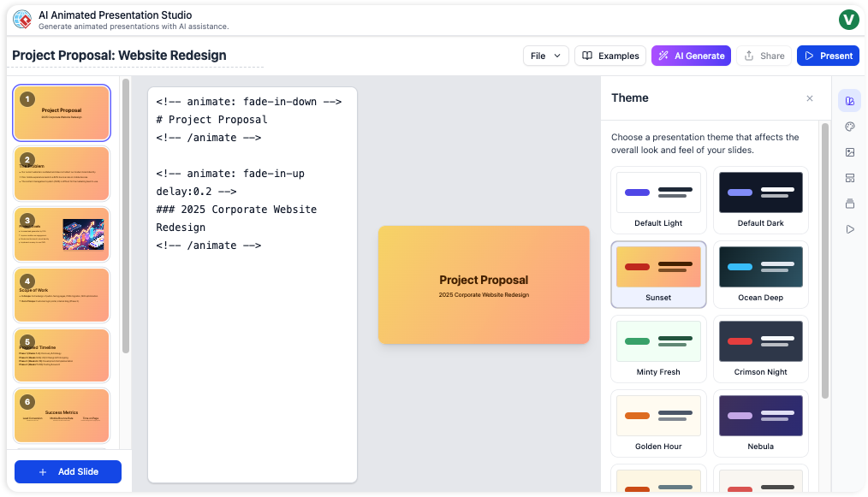This screenshot has width=868, height=497.
Task: Click the export/print icon in right sidebar
Action: pyautogui.click(x=849, y=204)
